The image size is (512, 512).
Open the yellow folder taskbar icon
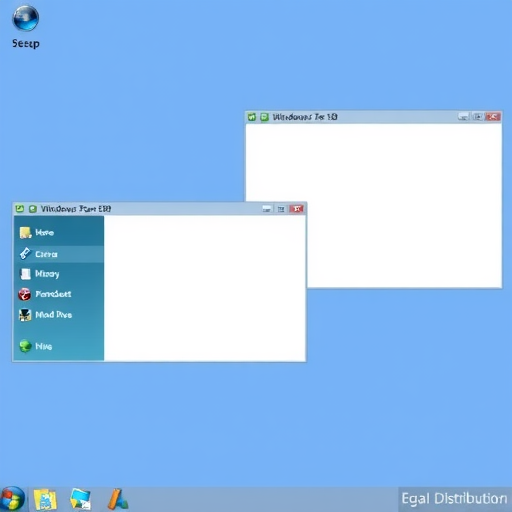(45, 499)
